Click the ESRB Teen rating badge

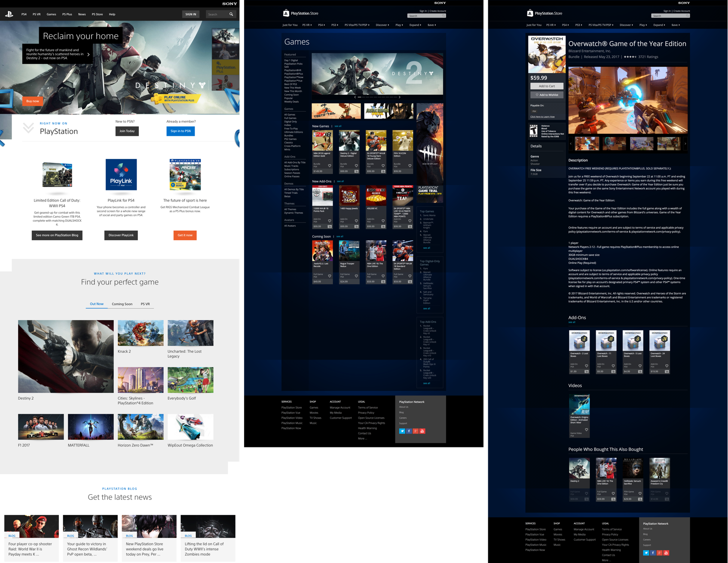(x=533, y=131)
